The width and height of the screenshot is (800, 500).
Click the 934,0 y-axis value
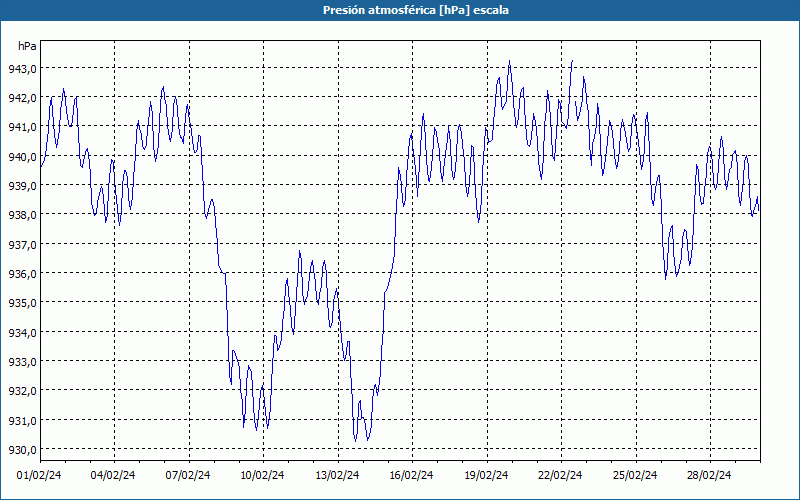tap(22, 333)
